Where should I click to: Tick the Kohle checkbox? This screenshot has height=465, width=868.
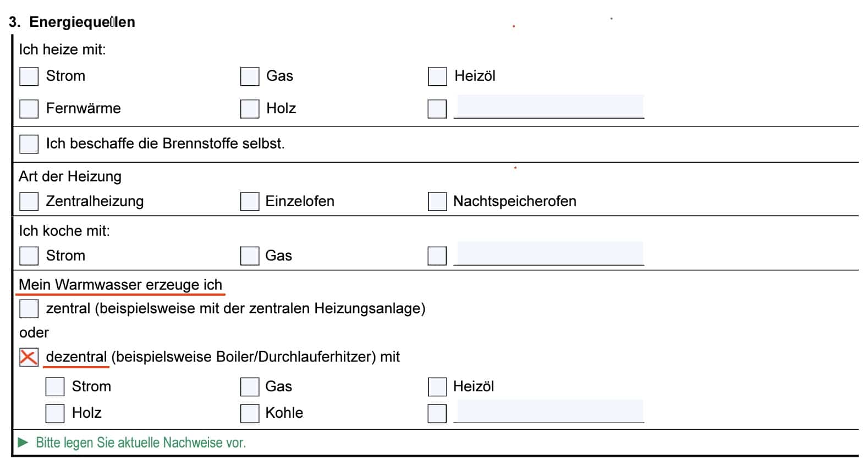(250, 413)
